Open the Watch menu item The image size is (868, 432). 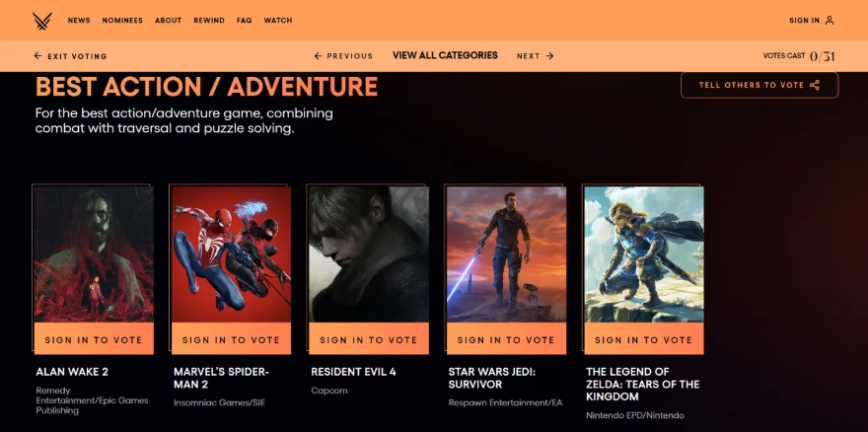pos(278,21)
